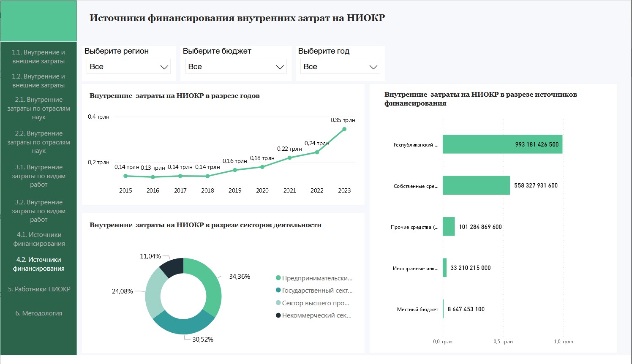Click the Предпринимательский sector legend marker
Screen dimensions: 632x364
click(x=278, y=278)
